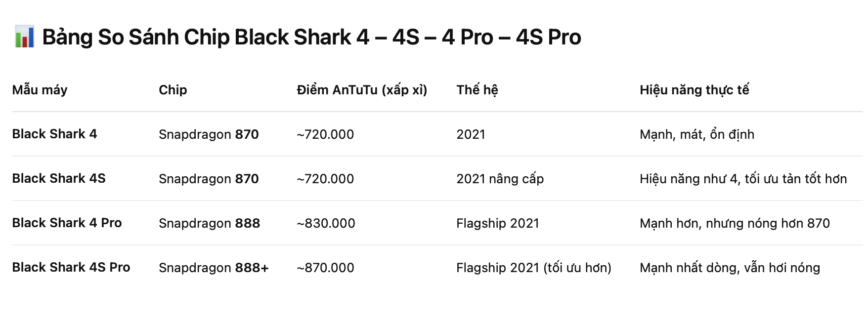Click the "Snapdragon 888+" chip cell
The width and height of the screenshot is (868, 322).
point(214,268)
